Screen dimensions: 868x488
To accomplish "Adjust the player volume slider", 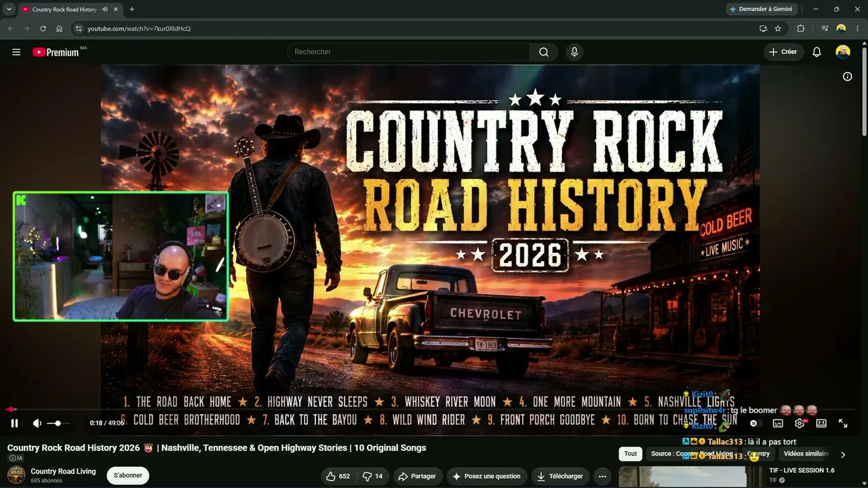I will pos(58,423).
